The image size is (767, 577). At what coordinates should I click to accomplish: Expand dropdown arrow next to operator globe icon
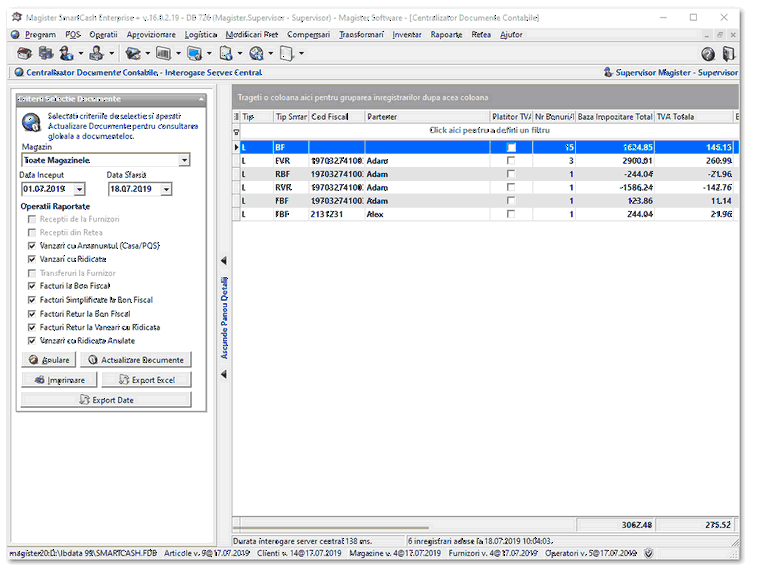(81, 53)
